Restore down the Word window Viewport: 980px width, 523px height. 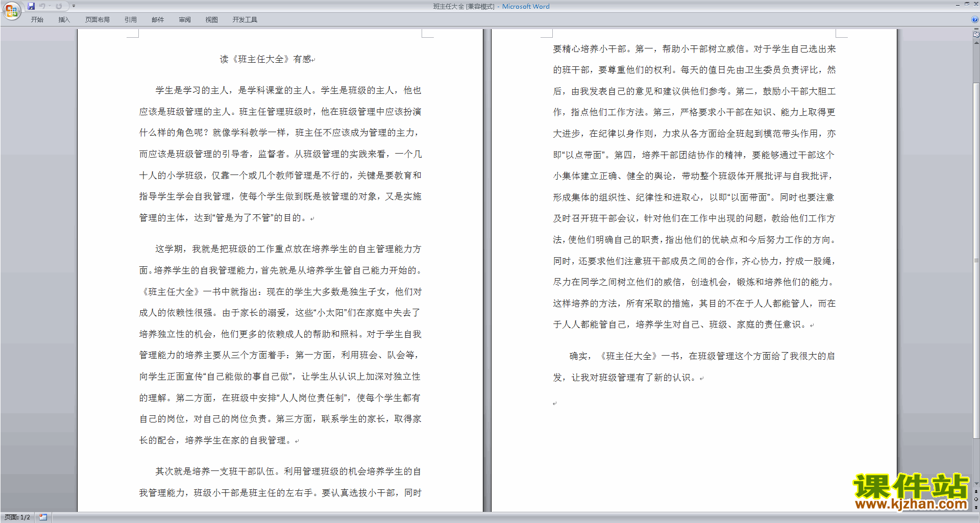[967, 4]
